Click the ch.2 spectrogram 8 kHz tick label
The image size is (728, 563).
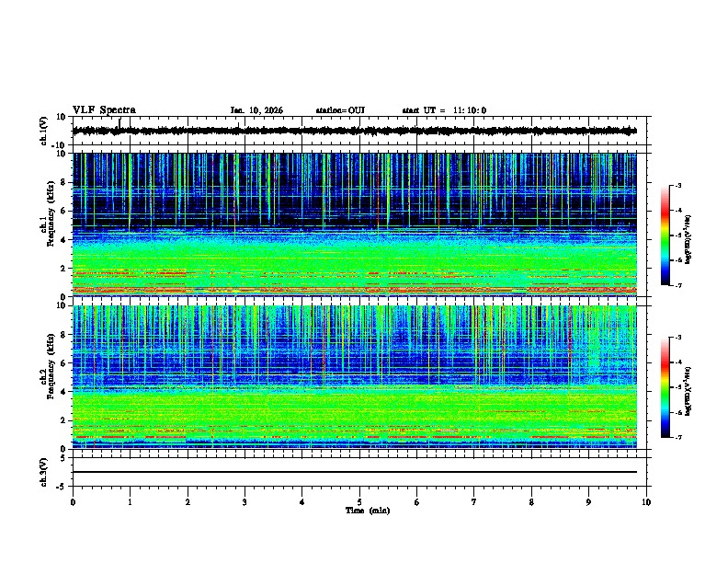click(64, 335)
